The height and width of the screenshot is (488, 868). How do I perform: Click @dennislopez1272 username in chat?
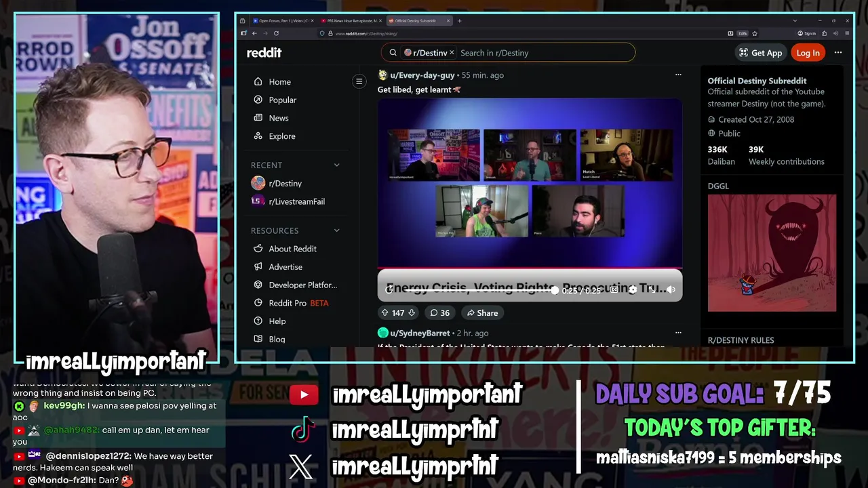click(x=87, y=456)
